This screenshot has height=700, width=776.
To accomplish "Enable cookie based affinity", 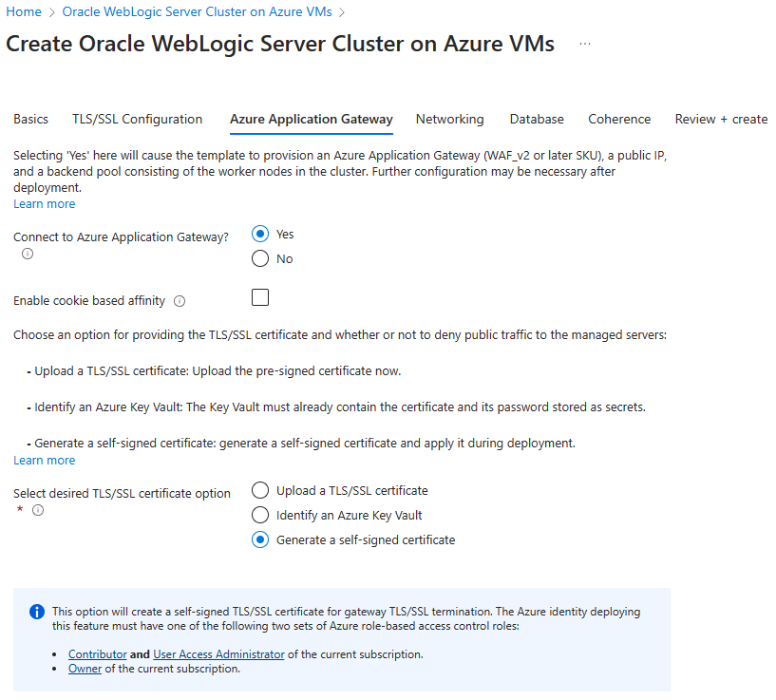I will (x=259, y=297).
